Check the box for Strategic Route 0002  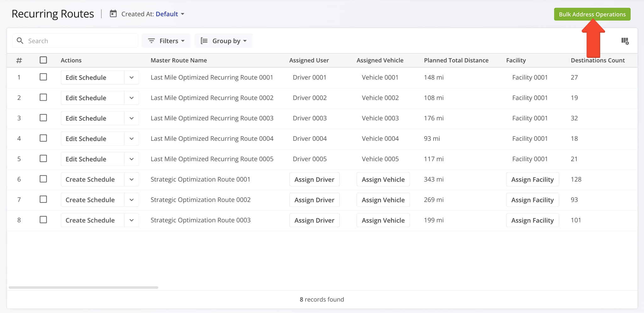click(43, 200)
